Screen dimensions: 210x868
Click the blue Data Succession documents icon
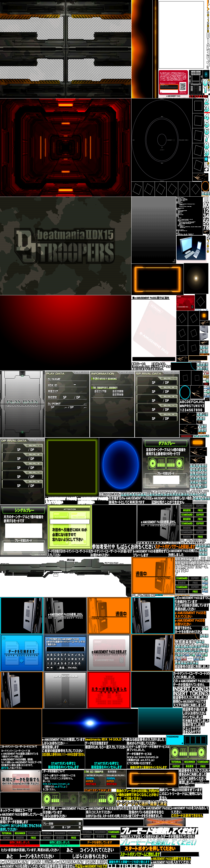(22, 652)
